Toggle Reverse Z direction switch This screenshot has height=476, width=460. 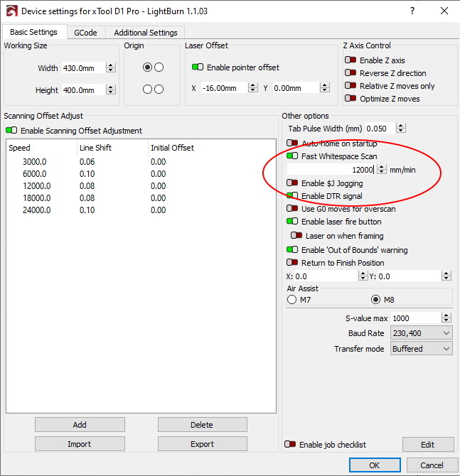[351, 72]
